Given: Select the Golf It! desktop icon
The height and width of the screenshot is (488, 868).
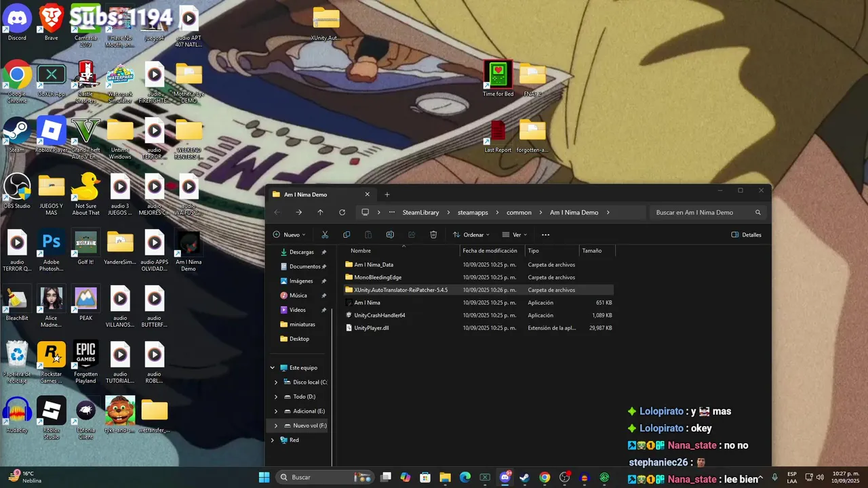Looking at the screenshot, I should coord(85,247).
